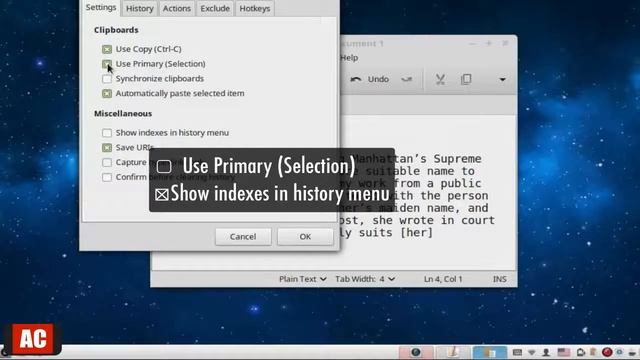Image resolution: width=640 pixels, height=360 pixels.
Task: Click the Redo arrow in editor toolbar
Action: coord(407,79)
